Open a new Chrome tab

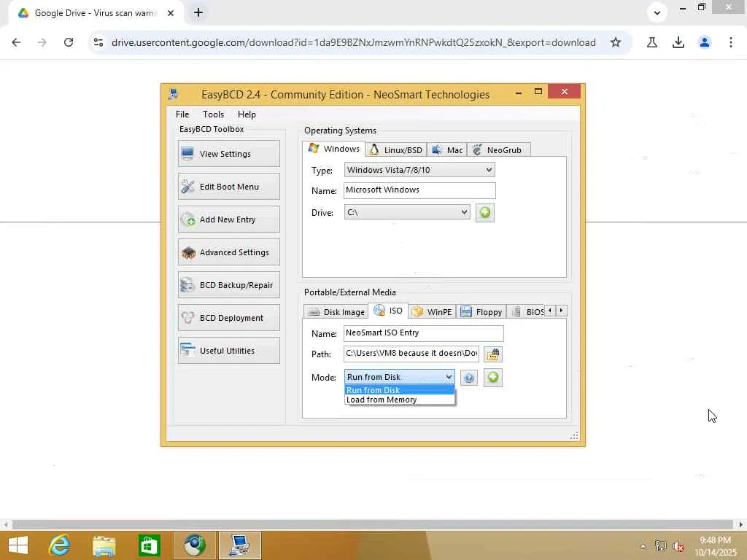[x=198, y=13]
